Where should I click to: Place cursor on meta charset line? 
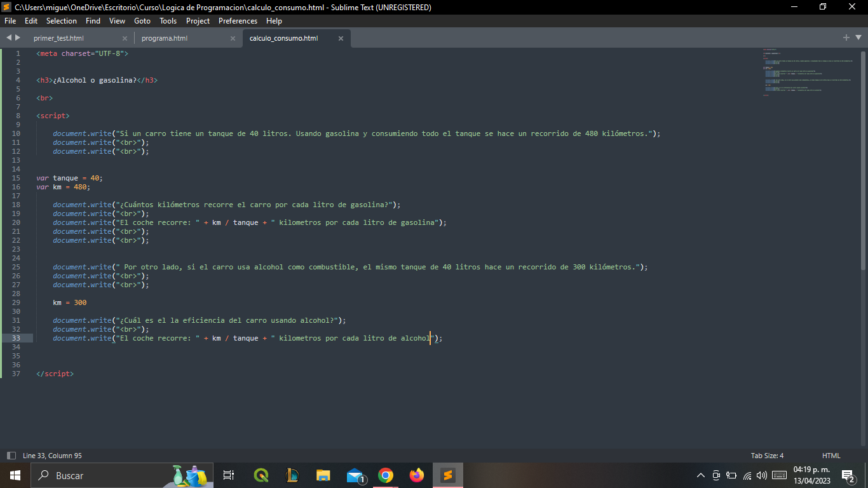[83, 53]
